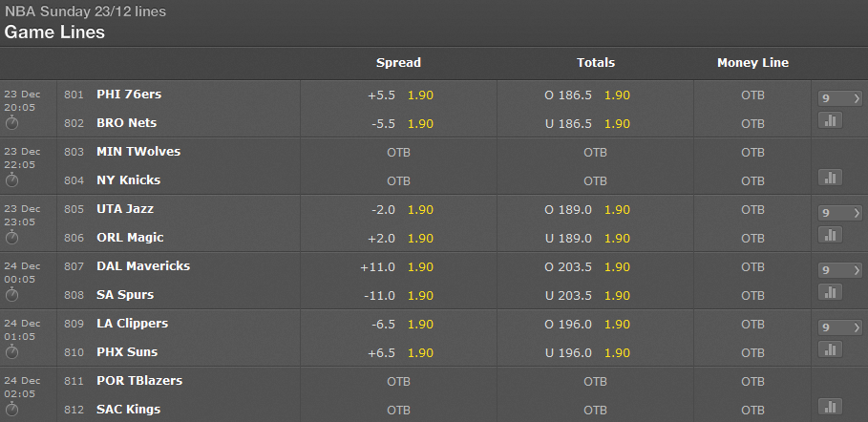Screen dimensions: 868x422
Task: Click stopwatch icon for Jazz vs Magic game
Action: coord(11,238)
